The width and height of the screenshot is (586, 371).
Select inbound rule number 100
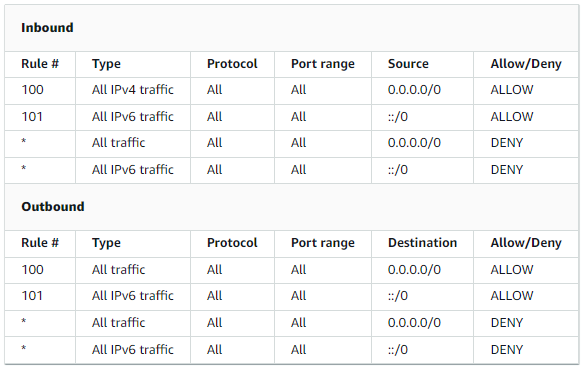tap(33, 90)
